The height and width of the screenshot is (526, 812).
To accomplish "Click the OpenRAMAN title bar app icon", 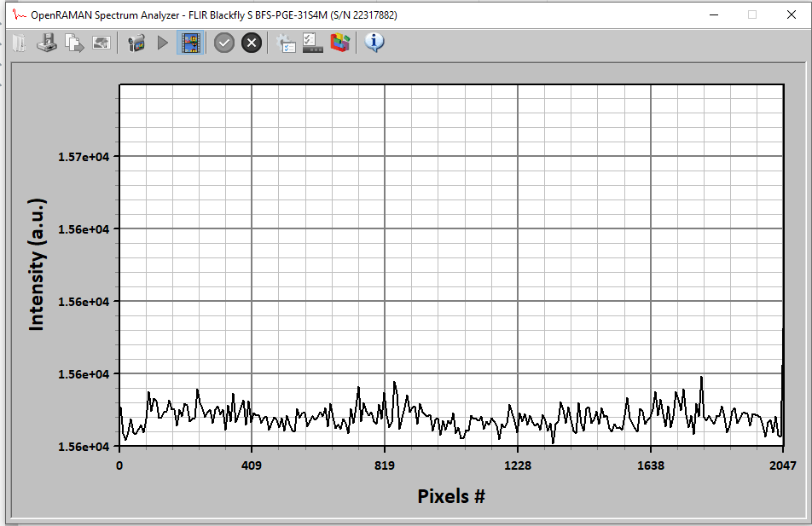I will [x=19, y=14].
